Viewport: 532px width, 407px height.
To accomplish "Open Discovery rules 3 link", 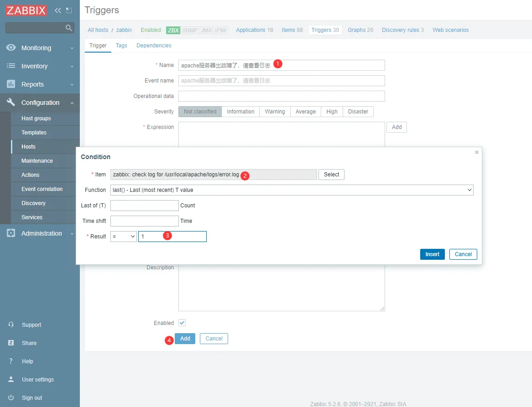I will [403, 30].
